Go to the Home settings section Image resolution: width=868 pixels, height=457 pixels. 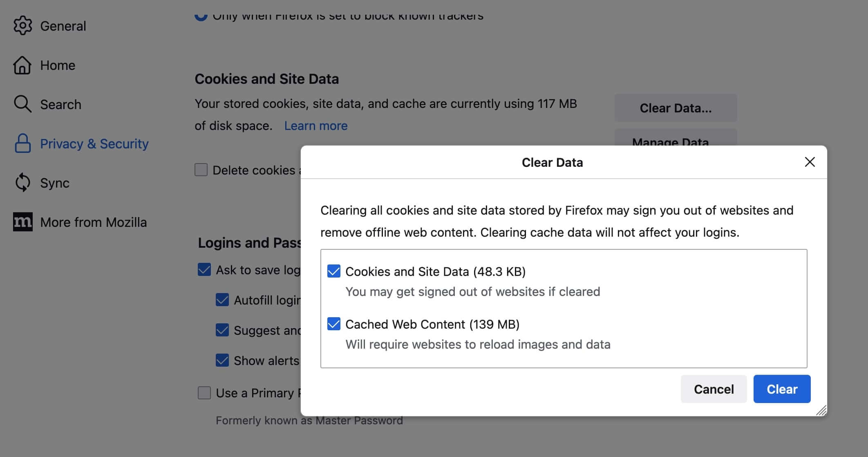[x=57, y=65]
